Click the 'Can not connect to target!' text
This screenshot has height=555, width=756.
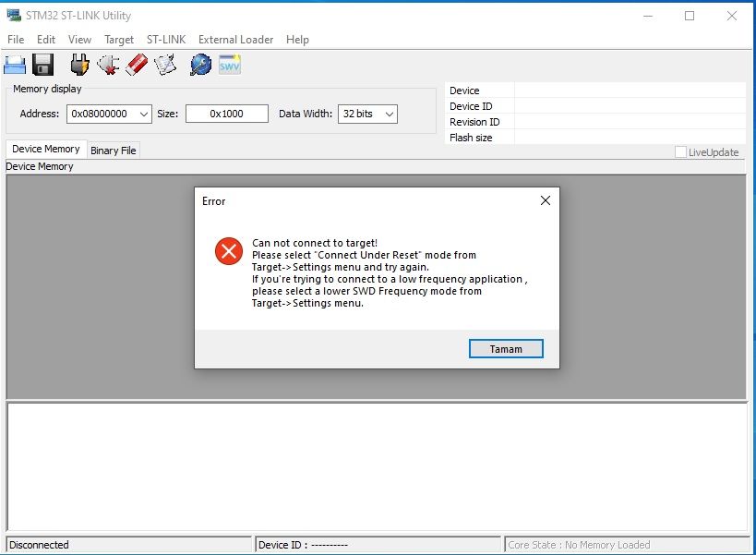pos(315,243)
